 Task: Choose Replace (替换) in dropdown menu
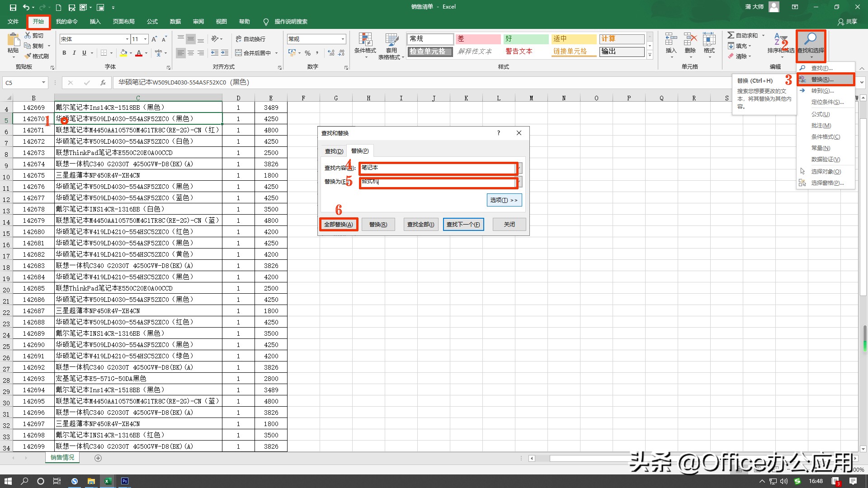pos(826,80)
